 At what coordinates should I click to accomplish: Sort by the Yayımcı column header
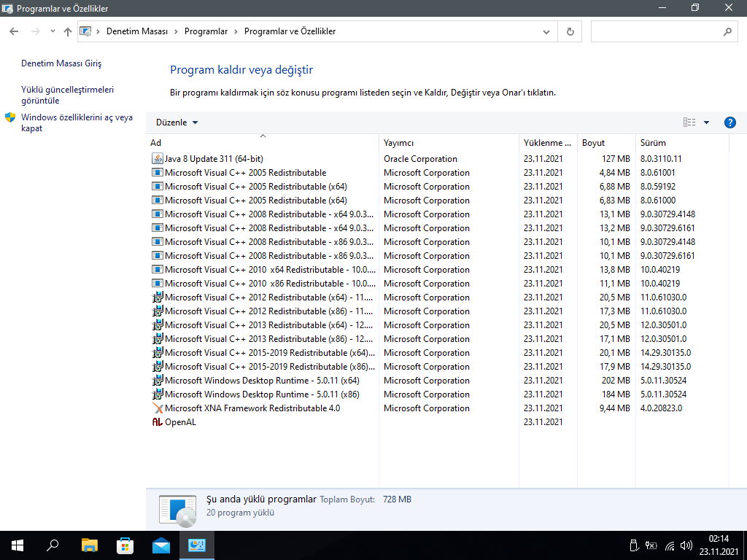pos(449,142)
